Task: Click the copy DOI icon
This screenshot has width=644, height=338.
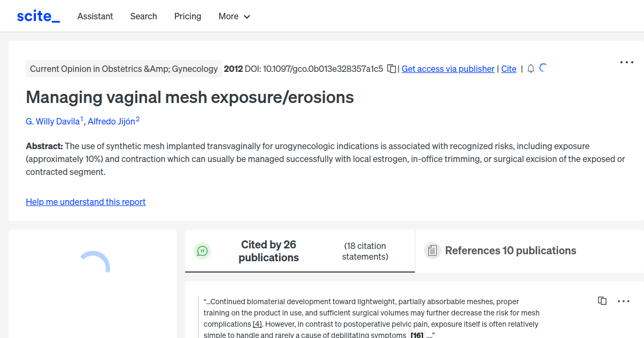Action: click(x=391, y=69)
